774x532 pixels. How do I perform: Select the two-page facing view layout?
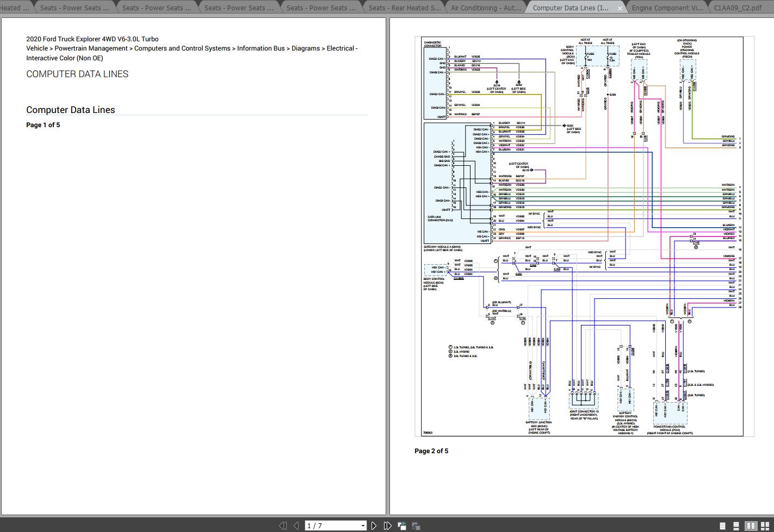coord(751,525)
